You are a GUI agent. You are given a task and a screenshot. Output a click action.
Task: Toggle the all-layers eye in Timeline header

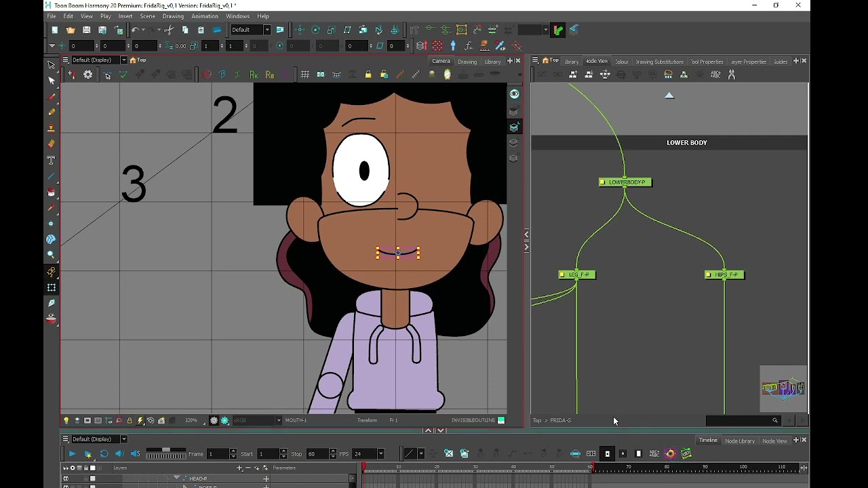coord(66,468)
